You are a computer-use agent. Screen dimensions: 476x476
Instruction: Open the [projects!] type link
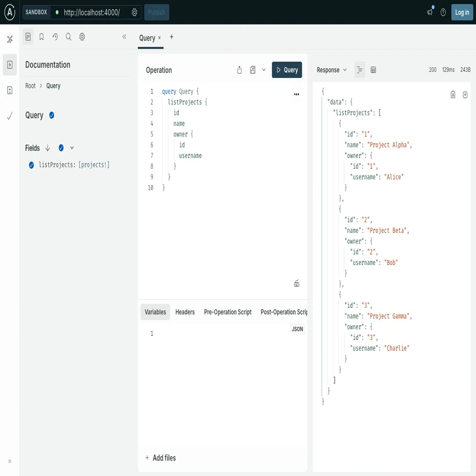(94, 165)
